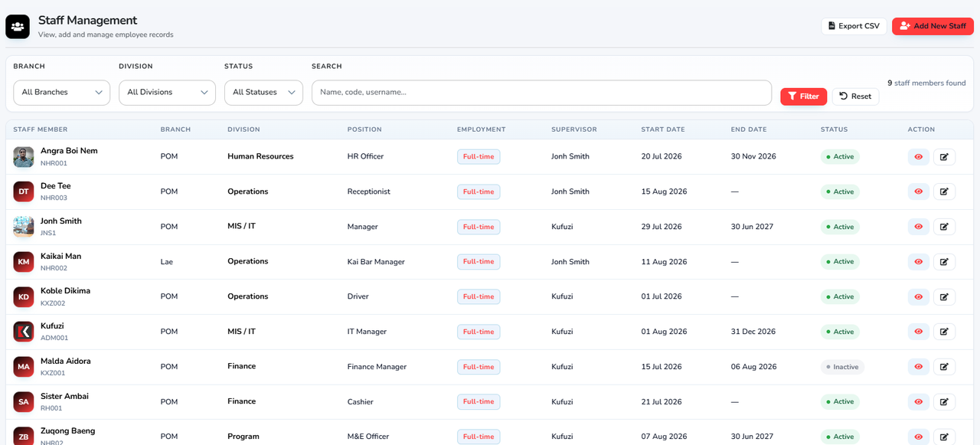The height and width of the screenshot is (445, 980).
Task: Click the KD avatar for Koble Dikima
Action: (x=24, y=296)
